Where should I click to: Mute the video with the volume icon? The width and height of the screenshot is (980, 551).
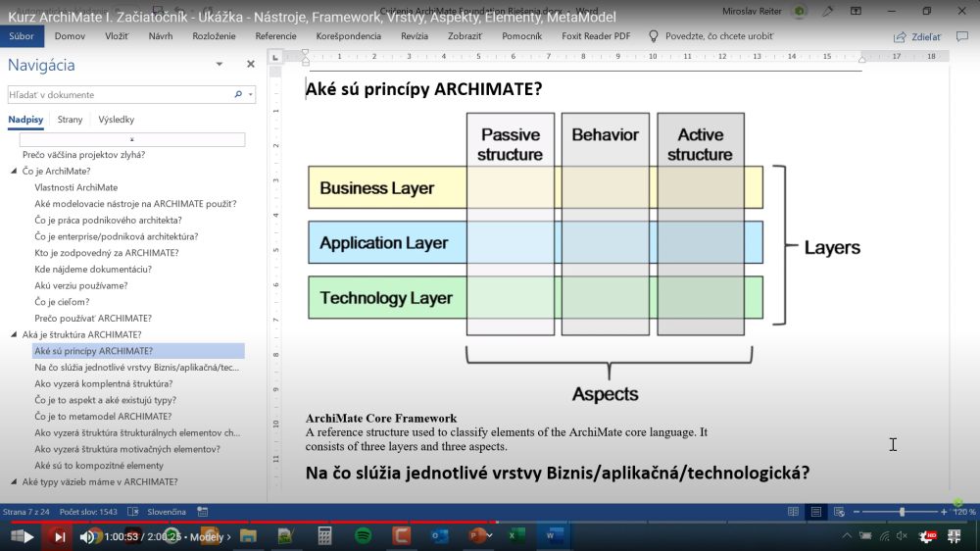coord(87,536)
